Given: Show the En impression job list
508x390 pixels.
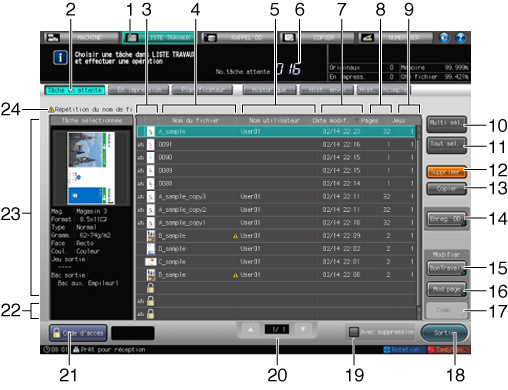Looking at the screenshot, I should [139, 90].
